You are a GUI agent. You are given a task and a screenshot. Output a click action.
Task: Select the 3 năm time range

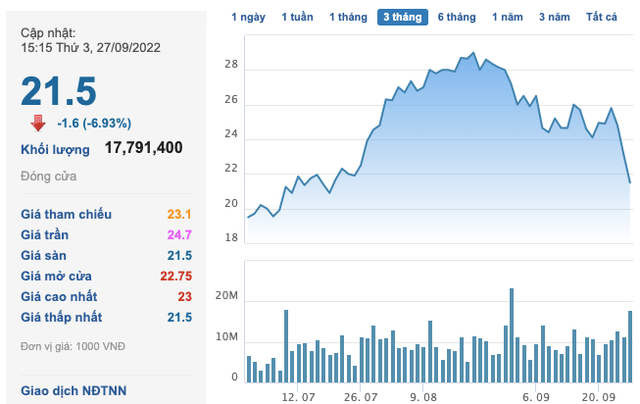tap(555, 17)
